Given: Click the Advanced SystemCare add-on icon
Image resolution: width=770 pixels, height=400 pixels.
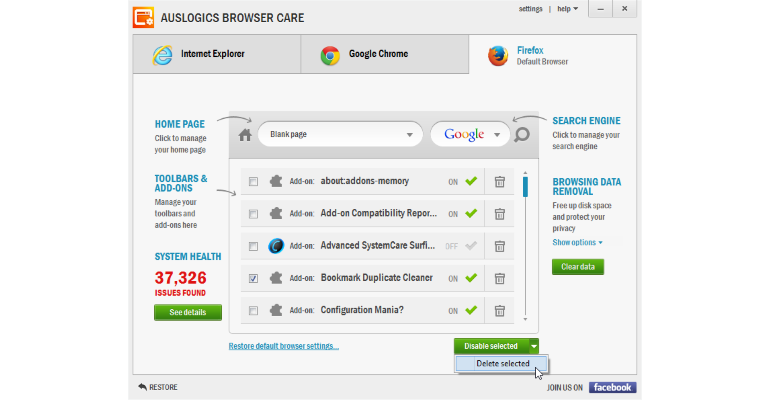Looking at the screenshot, I should pyautogui.click(x=276, y=246).
